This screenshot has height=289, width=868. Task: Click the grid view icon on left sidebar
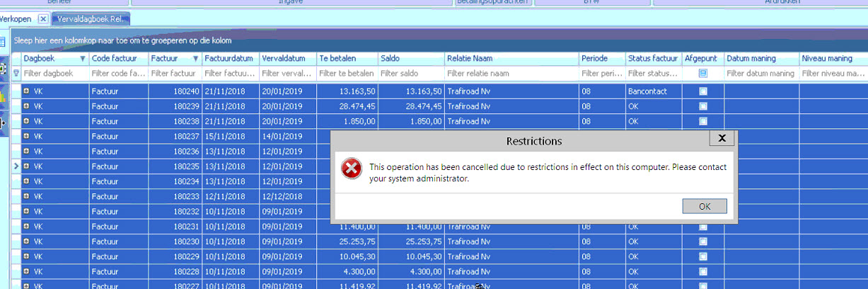(2, 42)
